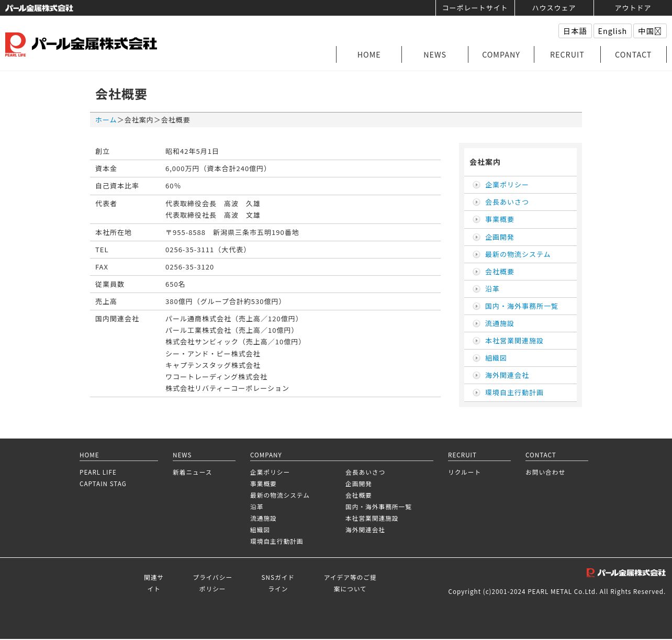
Task: Click the arrow icon beside 会社概要 in the sidebar
Action: pyautogui.click(x=476, y=272)
